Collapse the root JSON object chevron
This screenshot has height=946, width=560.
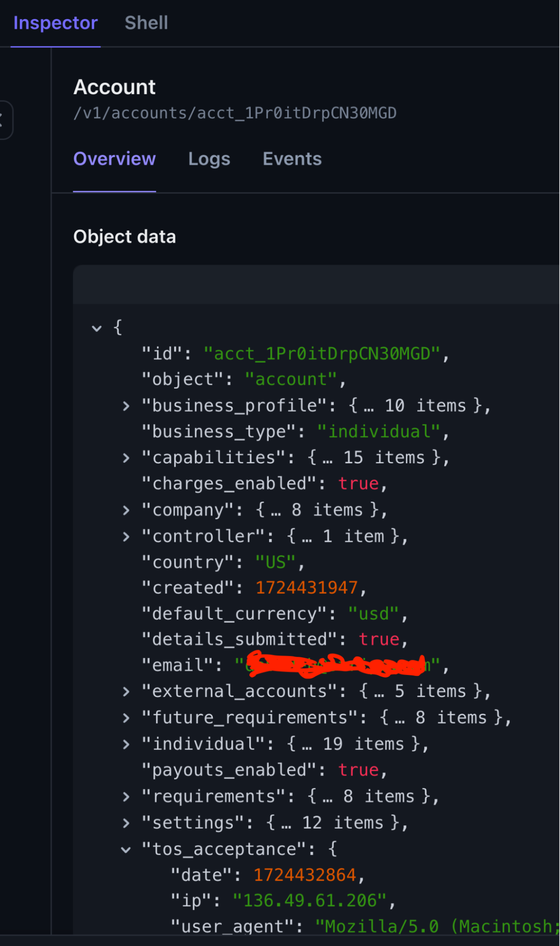(97, 328)
